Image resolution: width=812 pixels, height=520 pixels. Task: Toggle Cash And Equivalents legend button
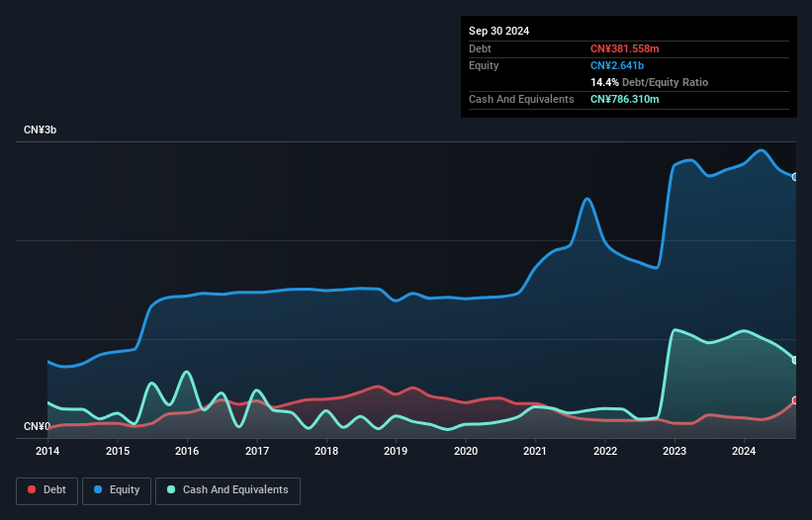point(227,490)
